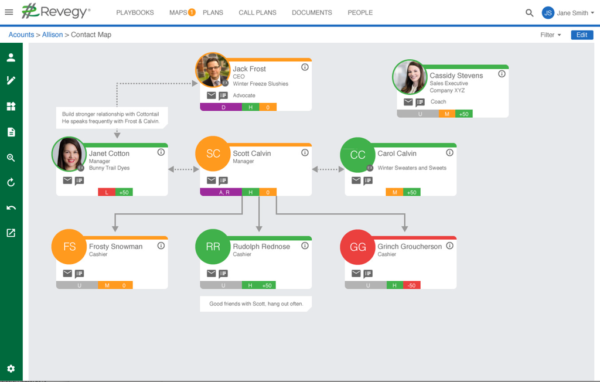
Task: Open the Jane Smith user menu
Action: pyautogui.click(x=568, y=13)
